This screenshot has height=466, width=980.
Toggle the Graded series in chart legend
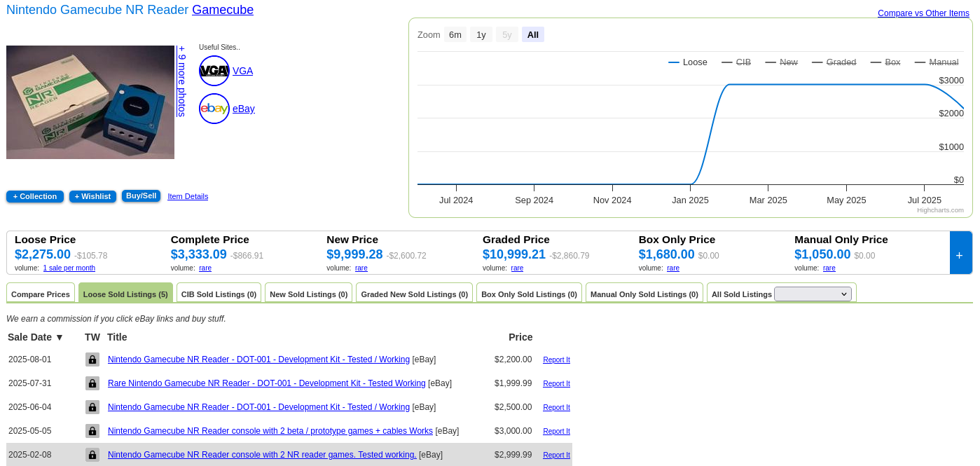click(834, 62)
